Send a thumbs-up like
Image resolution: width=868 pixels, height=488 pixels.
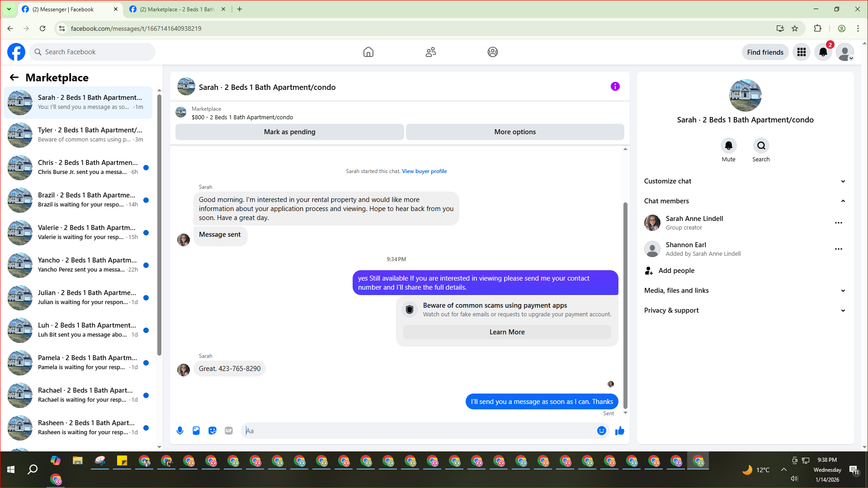click(x=619, y=431)
